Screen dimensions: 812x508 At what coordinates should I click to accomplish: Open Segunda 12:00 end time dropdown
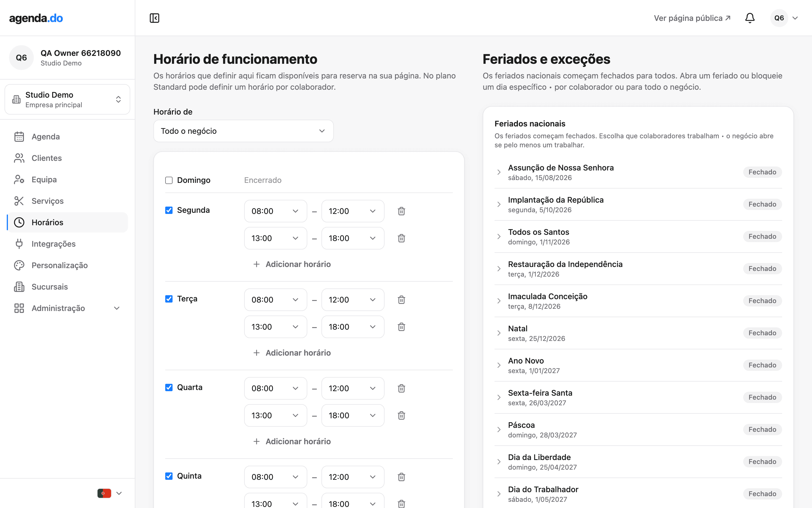click(353, 211)
